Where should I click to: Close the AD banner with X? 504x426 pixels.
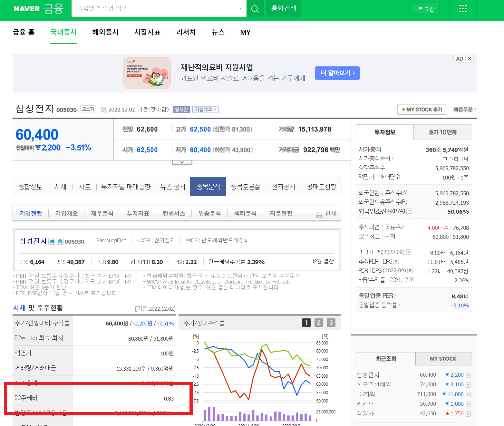pyautogui.click(x=470, y=59)
